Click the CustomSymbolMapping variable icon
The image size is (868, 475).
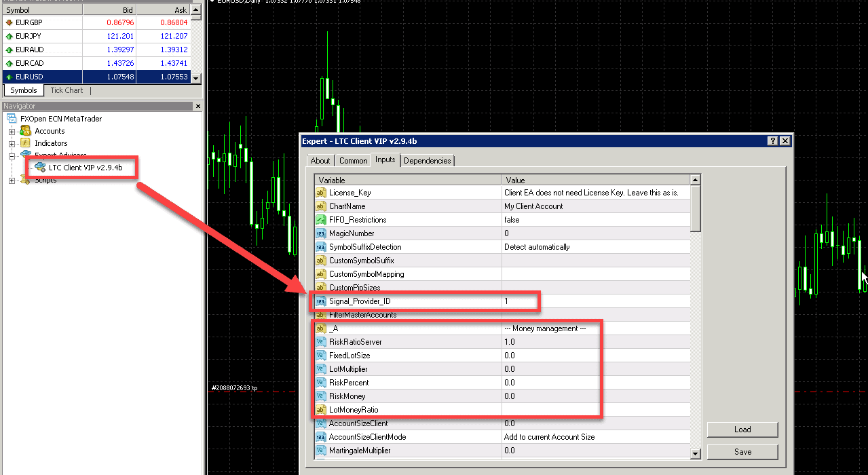click(321, 274)
